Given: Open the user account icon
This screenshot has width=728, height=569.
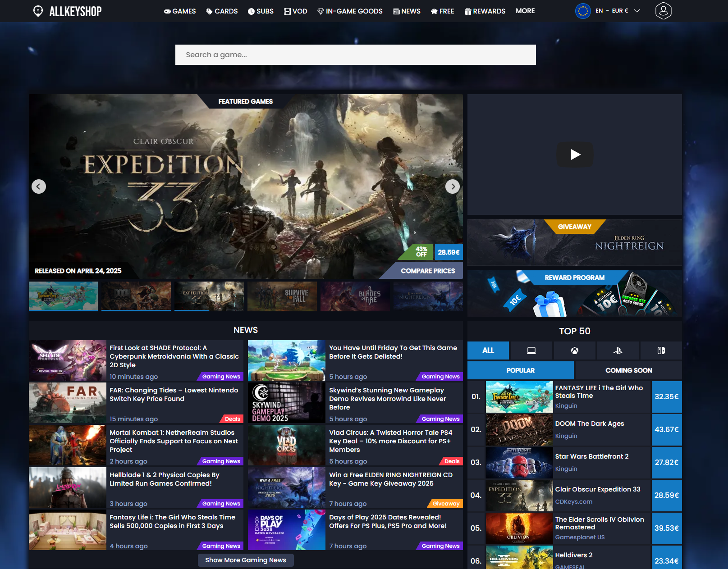Looking at the screenshot, I should tap(663, 11).
